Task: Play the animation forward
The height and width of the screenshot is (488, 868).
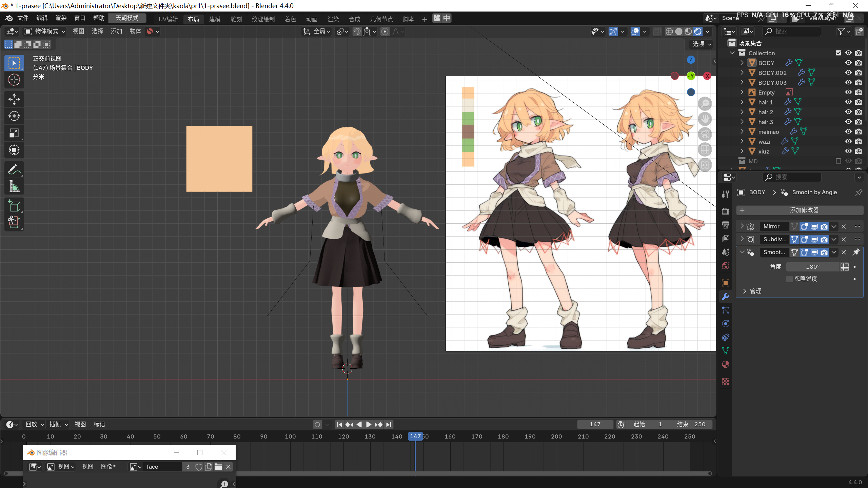Action: (x=369, y=424)
